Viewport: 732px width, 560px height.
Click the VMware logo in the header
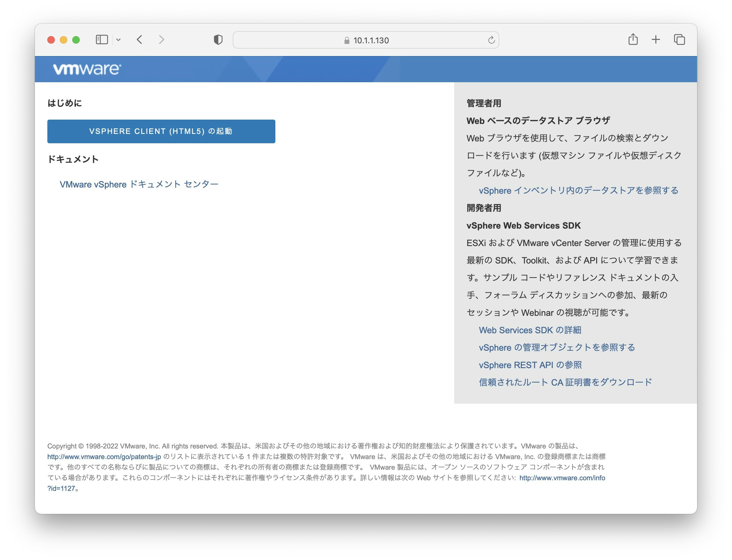coord(87,69)
